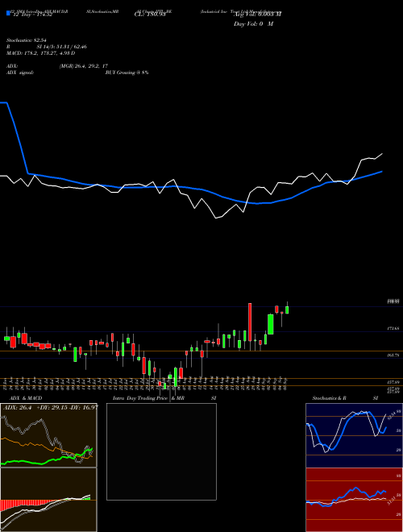
Task: Click the 'Stochastics & R' panel title
Action: [330, 398]
